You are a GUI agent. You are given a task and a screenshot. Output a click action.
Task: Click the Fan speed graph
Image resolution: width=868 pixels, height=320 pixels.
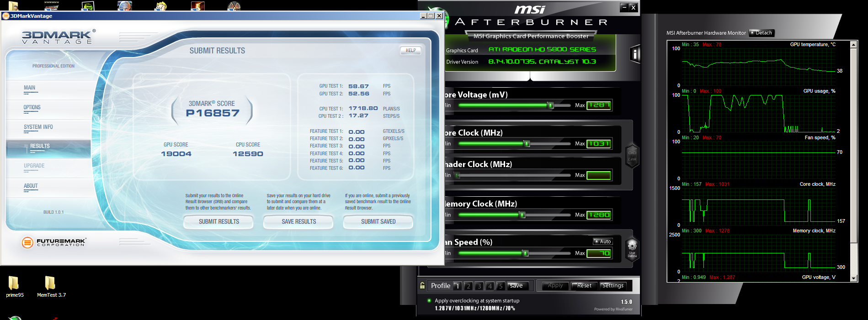[759, 160]
